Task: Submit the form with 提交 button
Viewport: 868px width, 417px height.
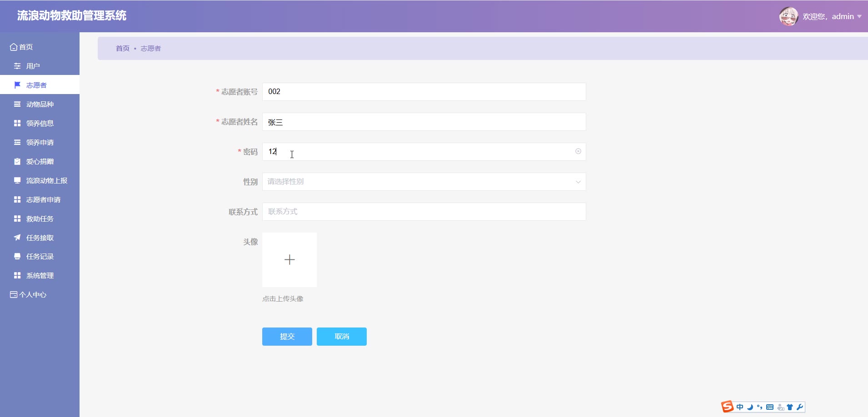Action: tap(287, 337)
